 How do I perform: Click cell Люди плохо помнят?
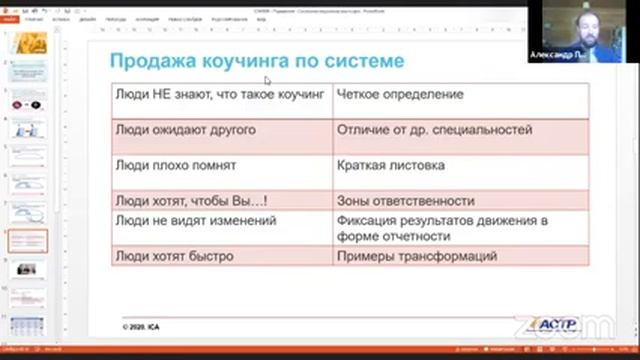click(x=222, y=172)
